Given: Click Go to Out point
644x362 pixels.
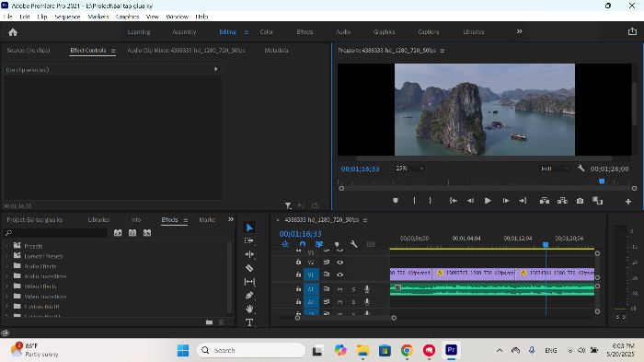Looking at the screenshot, I should click(523, 201).
